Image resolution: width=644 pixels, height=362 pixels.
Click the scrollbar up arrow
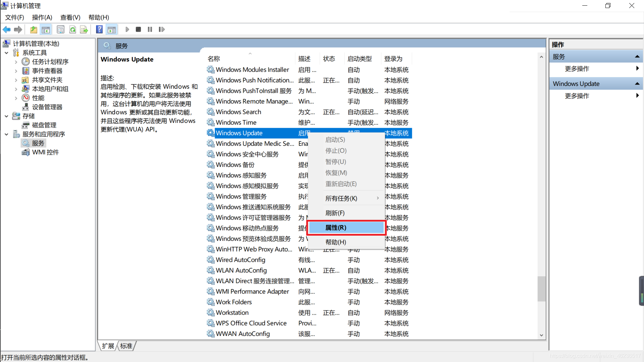pyautogui.click(x=541, y=57)
